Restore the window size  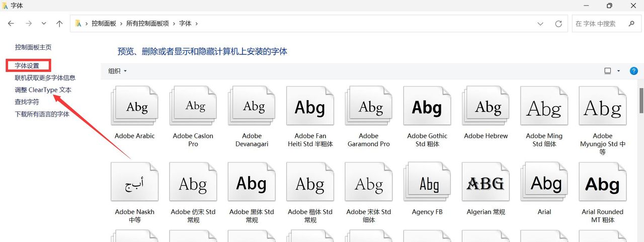click(x=609, y=6)
